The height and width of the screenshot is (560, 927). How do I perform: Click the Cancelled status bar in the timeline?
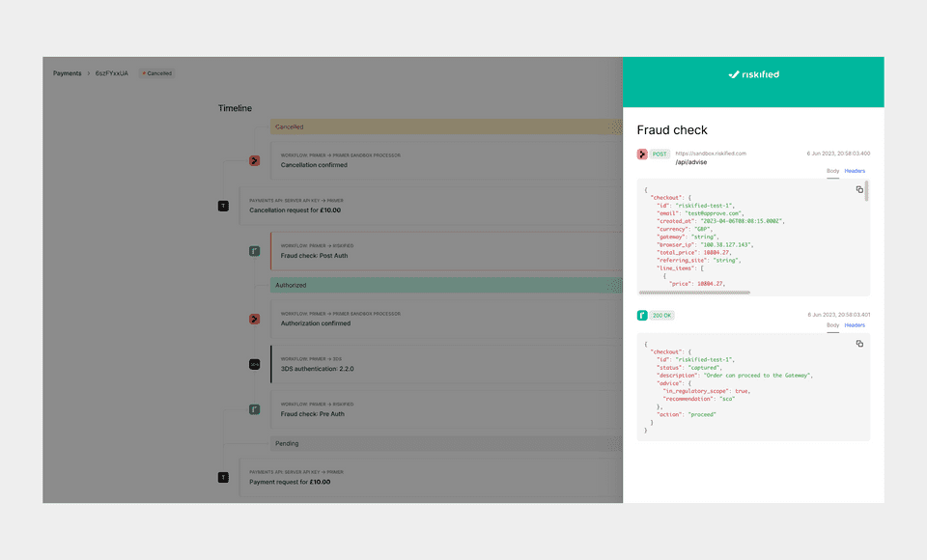pyautogui.click(x=446, y=126)
